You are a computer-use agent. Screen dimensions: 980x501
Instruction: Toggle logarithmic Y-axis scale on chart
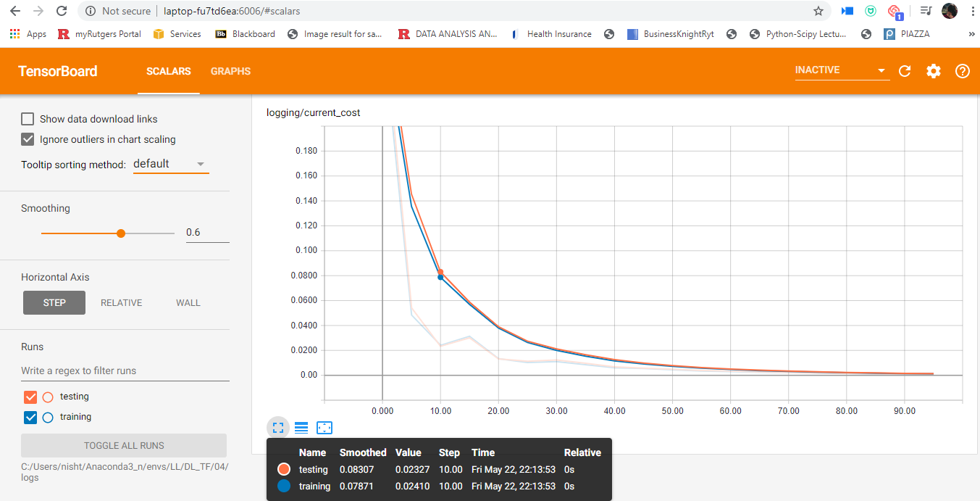[301, 428]
